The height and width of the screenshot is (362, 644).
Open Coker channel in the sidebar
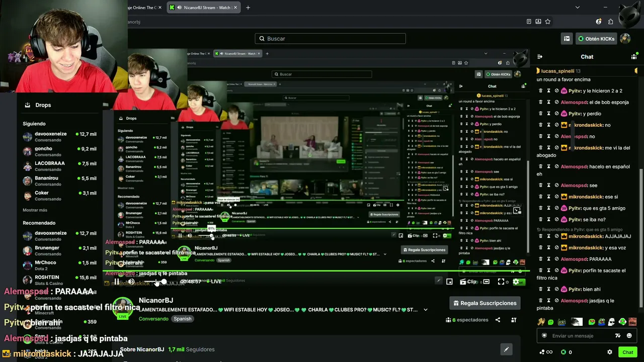point(60,196)
